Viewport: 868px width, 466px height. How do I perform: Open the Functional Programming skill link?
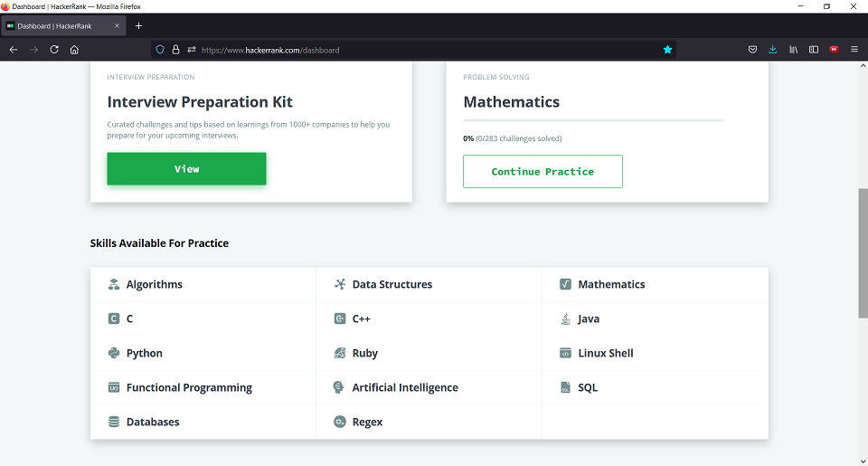[x=189, y=387]
